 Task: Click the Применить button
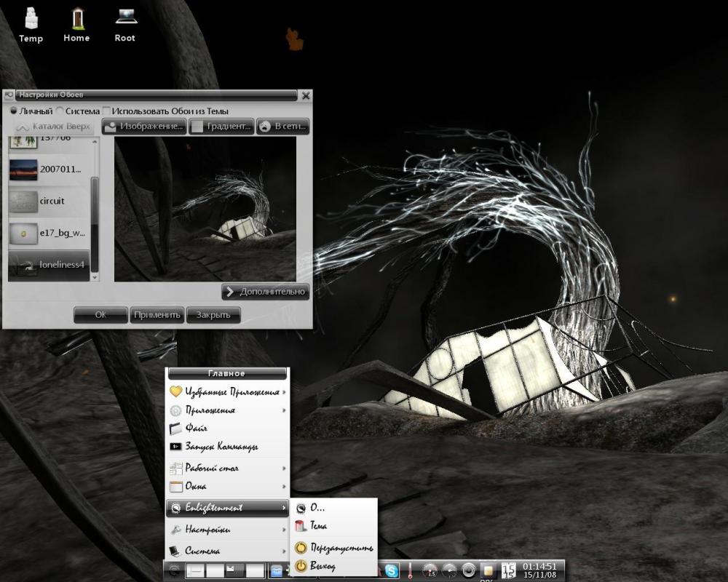coord(157,315)
